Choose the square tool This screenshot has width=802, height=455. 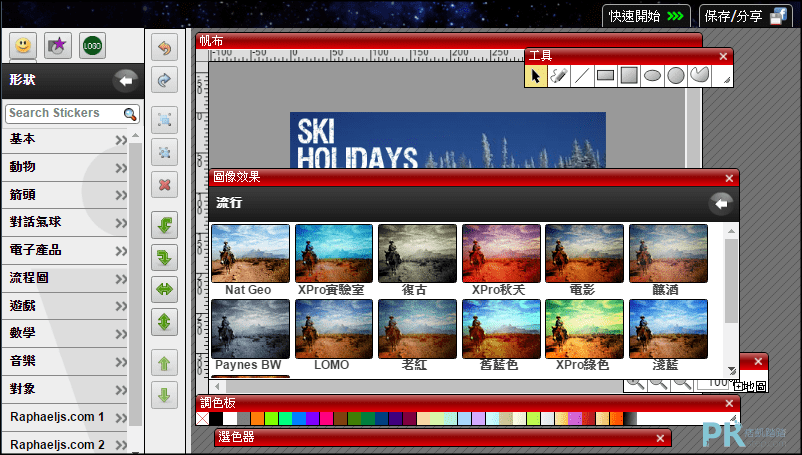[629, 76]
